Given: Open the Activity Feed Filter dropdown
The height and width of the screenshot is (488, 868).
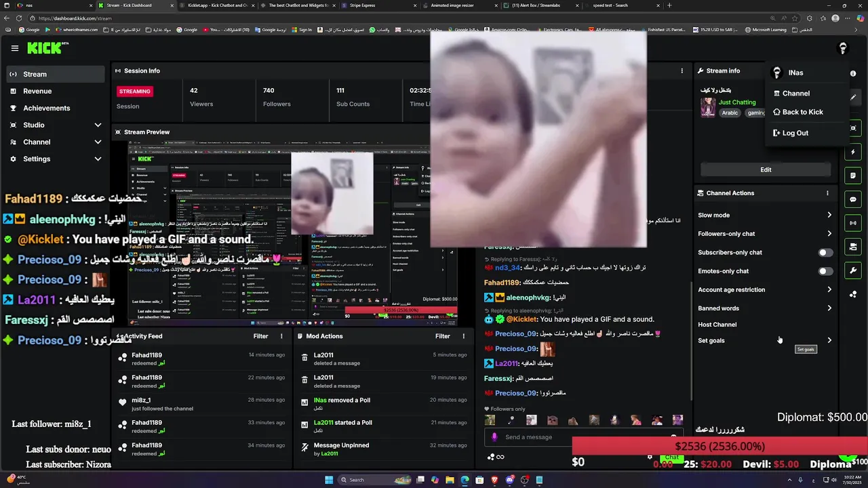Looking at the screenshot, I should pyautogui.click(x=260, y=336).
